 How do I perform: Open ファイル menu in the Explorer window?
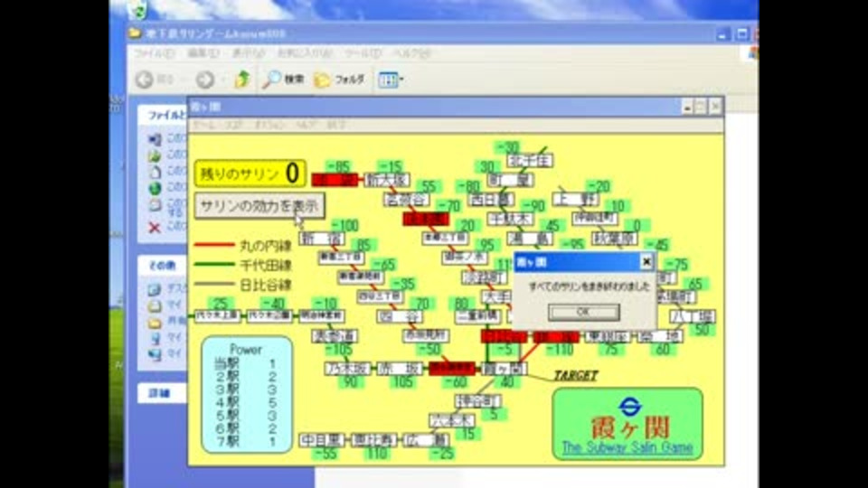point(154,53)
